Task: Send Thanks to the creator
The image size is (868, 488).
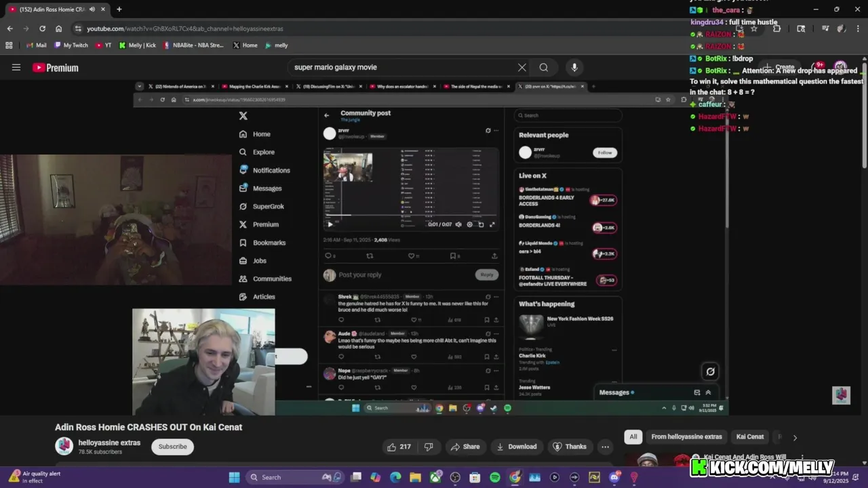Action: [x=570, y=447]
